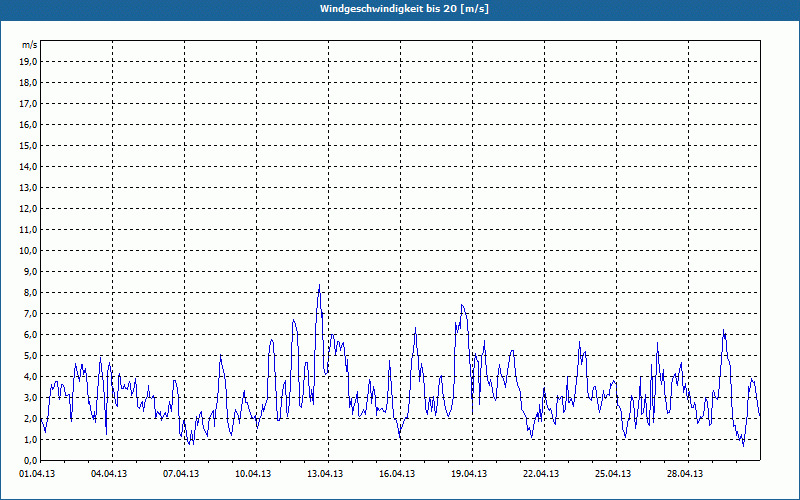
Task: Click the 18,0 y-axis label
Action: pos(28,83)
